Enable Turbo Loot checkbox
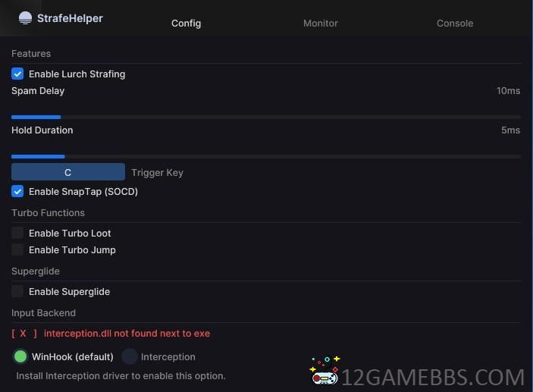 click(17, 233)
